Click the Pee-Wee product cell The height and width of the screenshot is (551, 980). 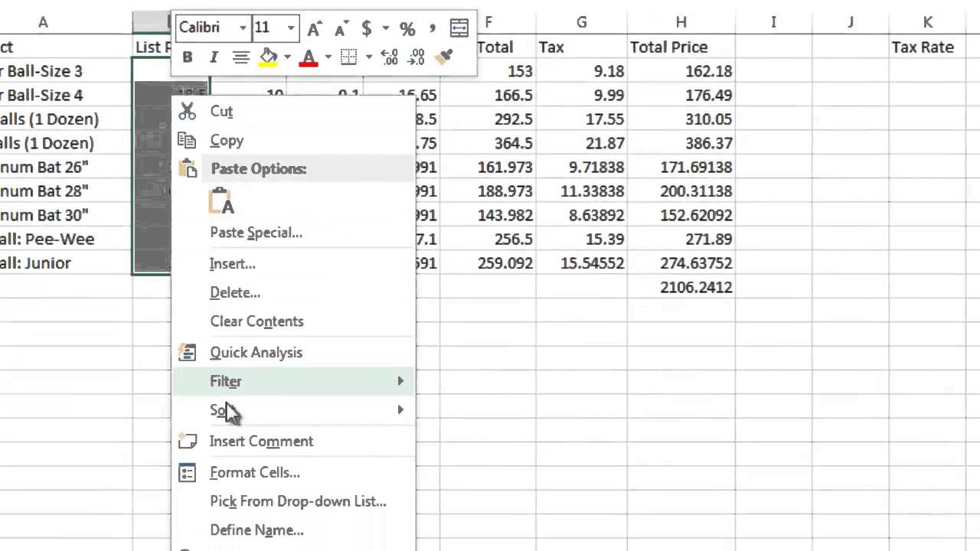[66, 240]
